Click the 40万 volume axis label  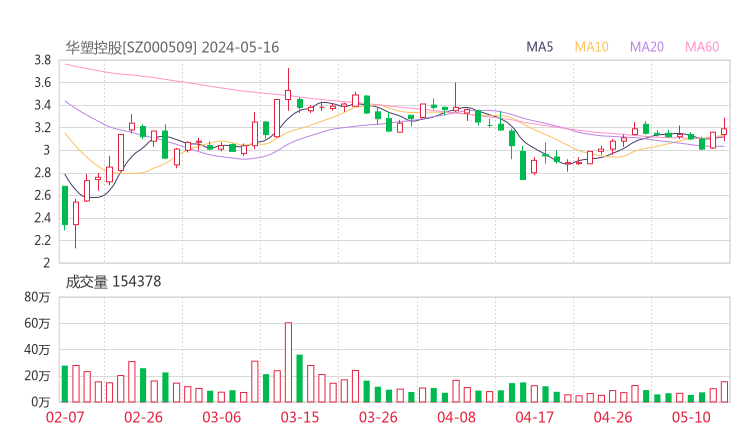pyautogui.click(x=37, y=350)
